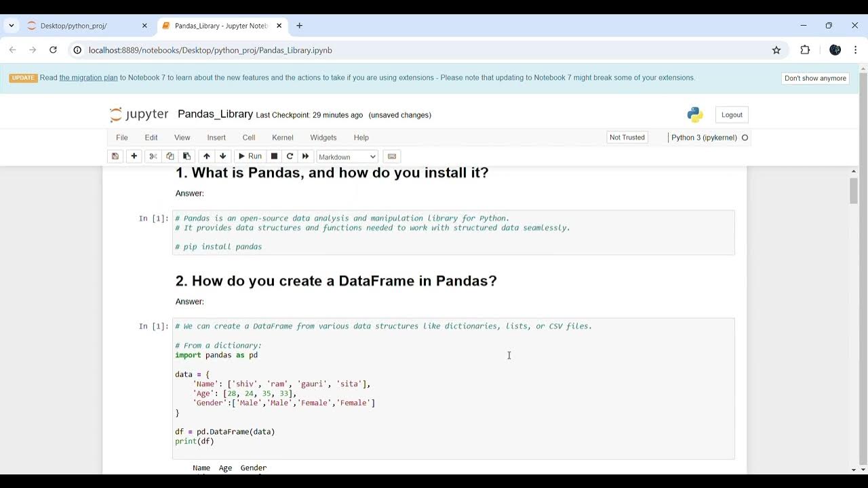The image size is (868, 488).
Task: Open the Edit menu
Action: tap(151, 138)
